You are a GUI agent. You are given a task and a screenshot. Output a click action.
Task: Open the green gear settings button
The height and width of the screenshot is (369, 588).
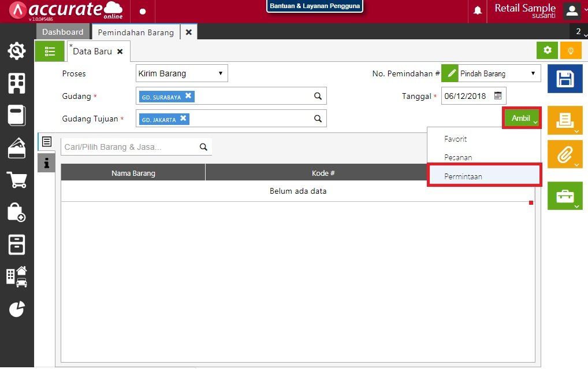547,51
